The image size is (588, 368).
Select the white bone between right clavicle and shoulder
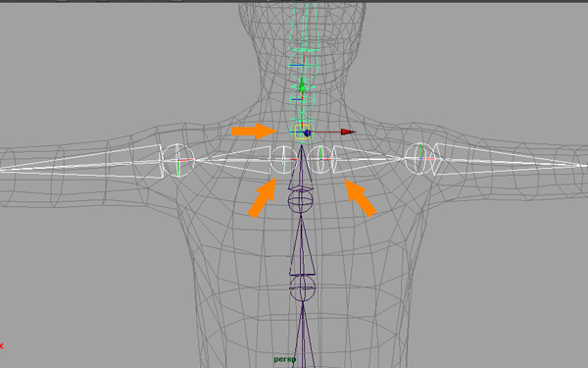[369, 159]
